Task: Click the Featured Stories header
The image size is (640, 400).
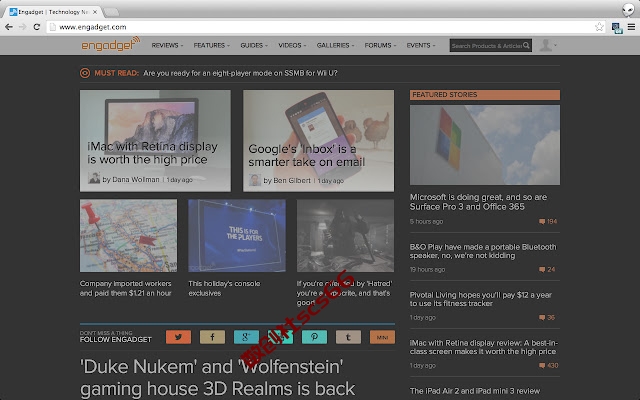Action: click(x=485, y=95)
